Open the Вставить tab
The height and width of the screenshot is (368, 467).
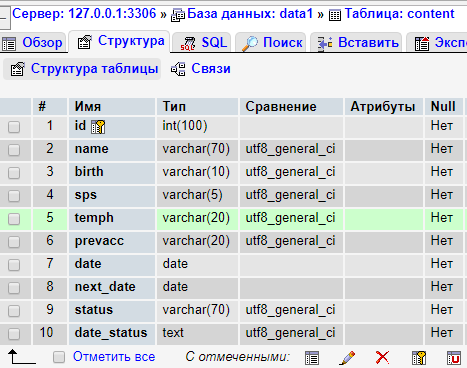356,43
